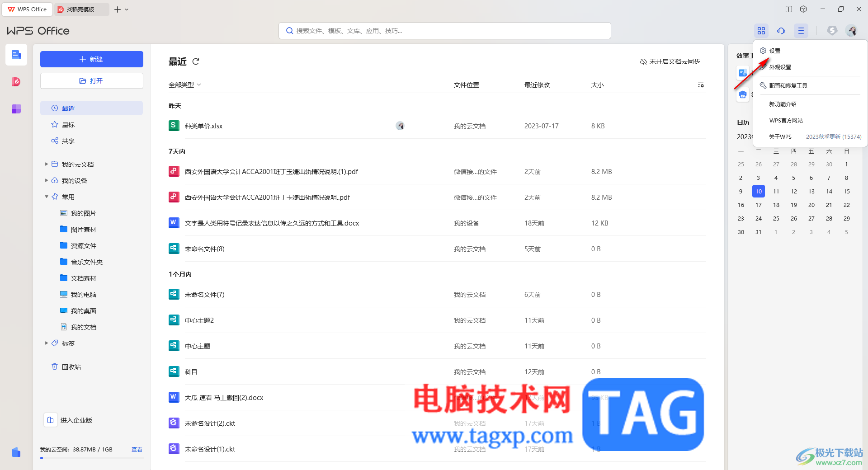Collapse 常用 tree node

coord(46,197)
